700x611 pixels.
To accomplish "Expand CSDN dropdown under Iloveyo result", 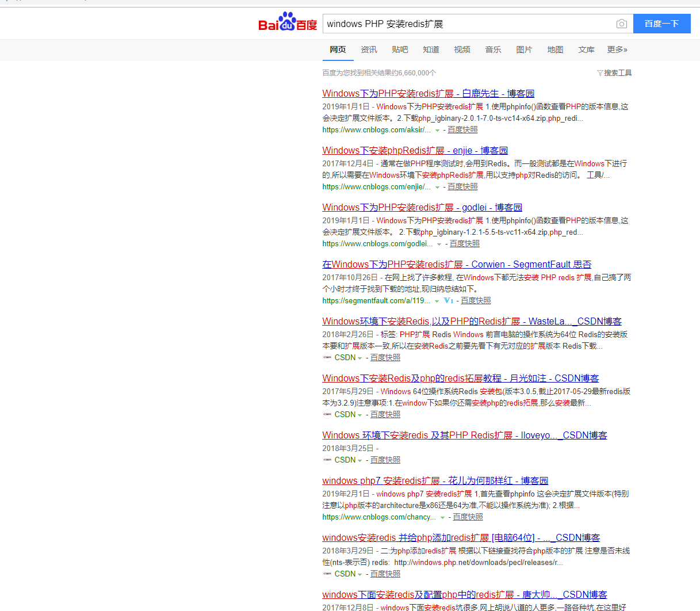I will (360, 461).
